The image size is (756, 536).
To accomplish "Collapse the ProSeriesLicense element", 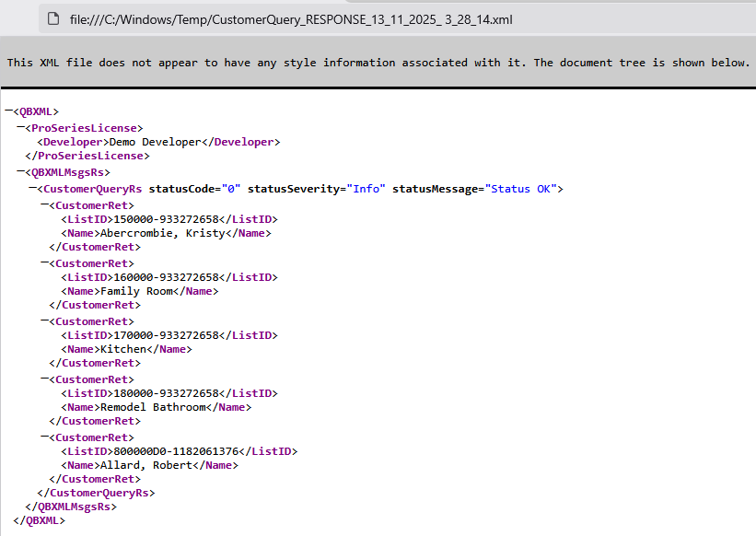I will click(20, 127).
